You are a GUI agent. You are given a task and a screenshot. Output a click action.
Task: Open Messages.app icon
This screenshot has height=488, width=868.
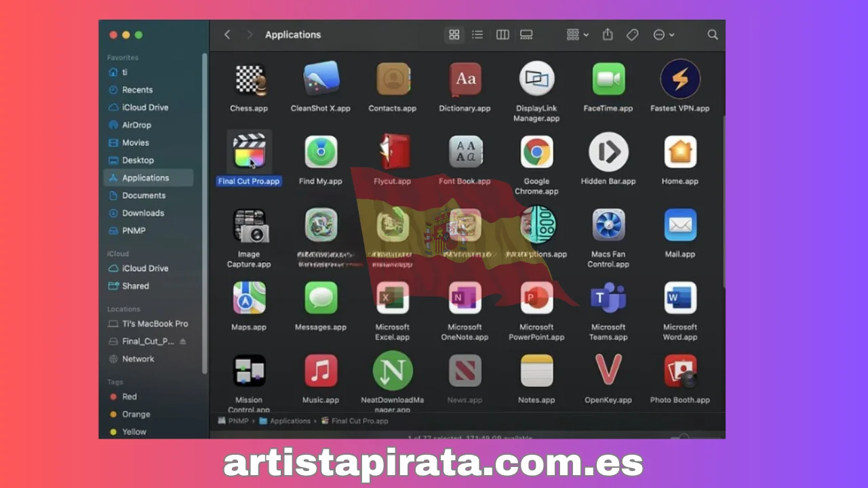click(x=321, y=298)
